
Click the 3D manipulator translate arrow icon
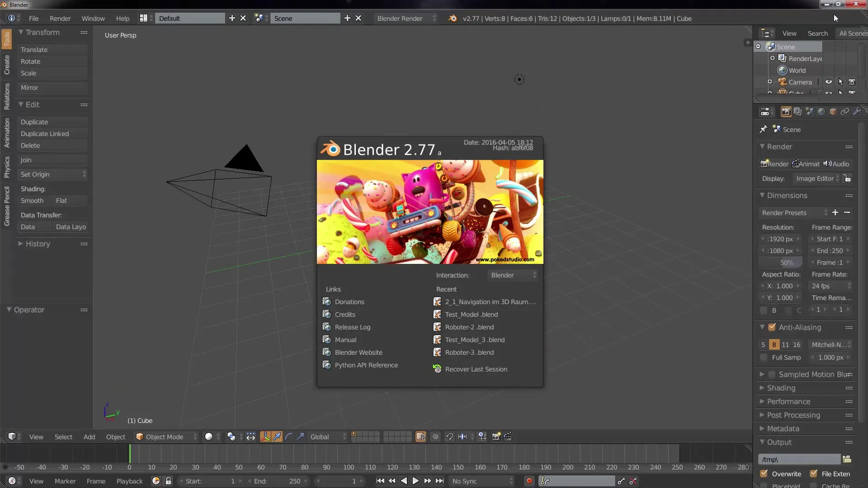pos(277,436)
